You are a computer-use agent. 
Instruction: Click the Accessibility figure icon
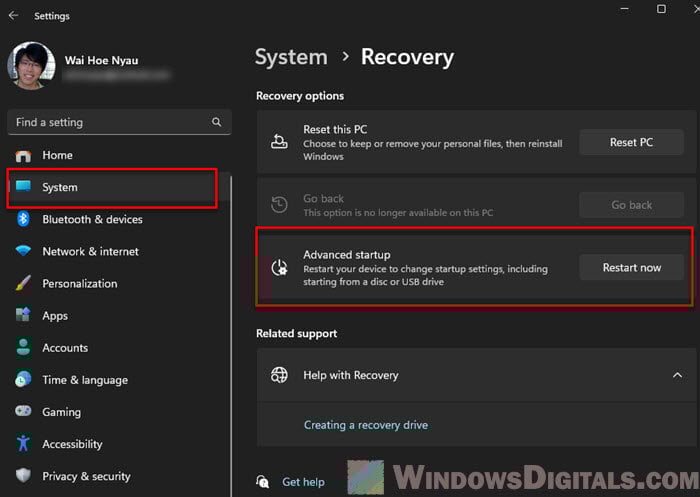pos(23,443)
